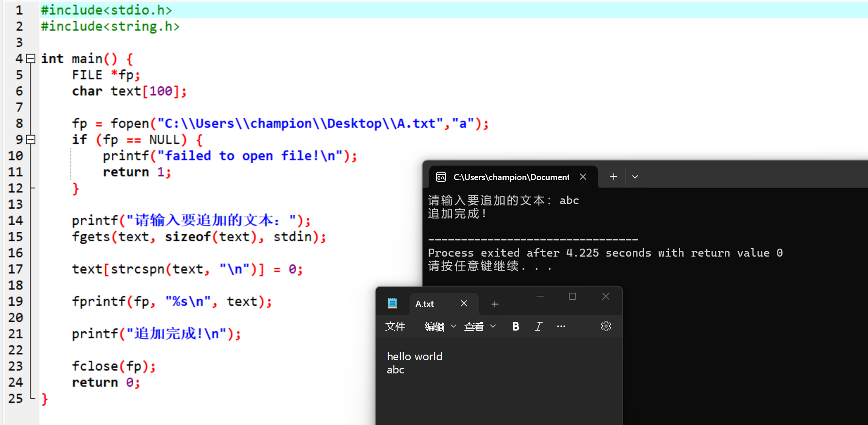Open Notepad settings gear
Screen dimensions: 868x425
point(606,326)
